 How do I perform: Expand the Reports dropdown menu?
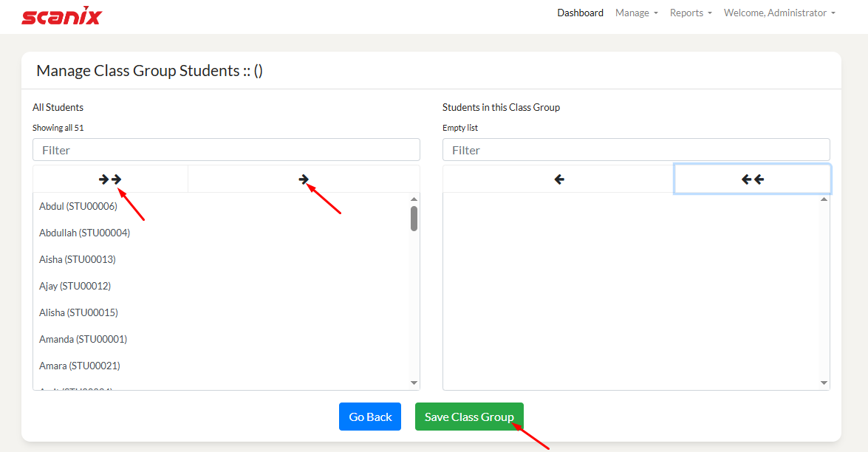[x=691, y=13]
